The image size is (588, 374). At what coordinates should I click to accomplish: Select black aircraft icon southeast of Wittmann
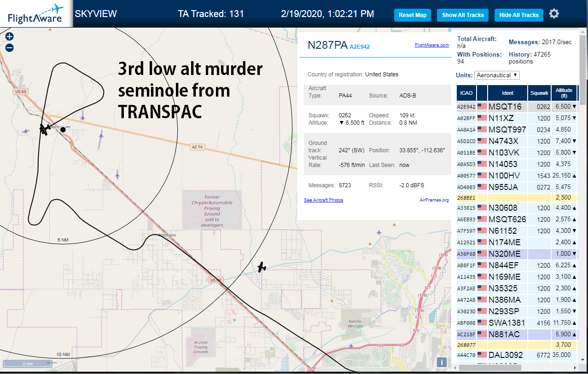coord(262,267)
